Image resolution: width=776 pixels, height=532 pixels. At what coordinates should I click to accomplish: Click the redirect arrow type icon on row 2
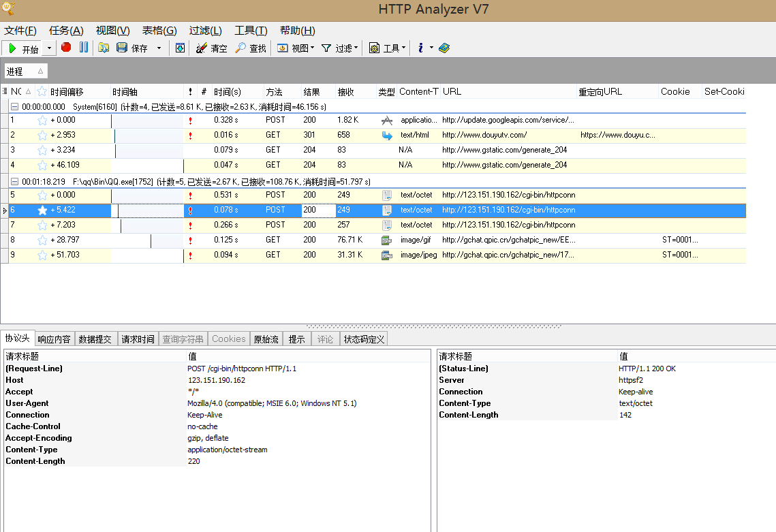point(387,135)
